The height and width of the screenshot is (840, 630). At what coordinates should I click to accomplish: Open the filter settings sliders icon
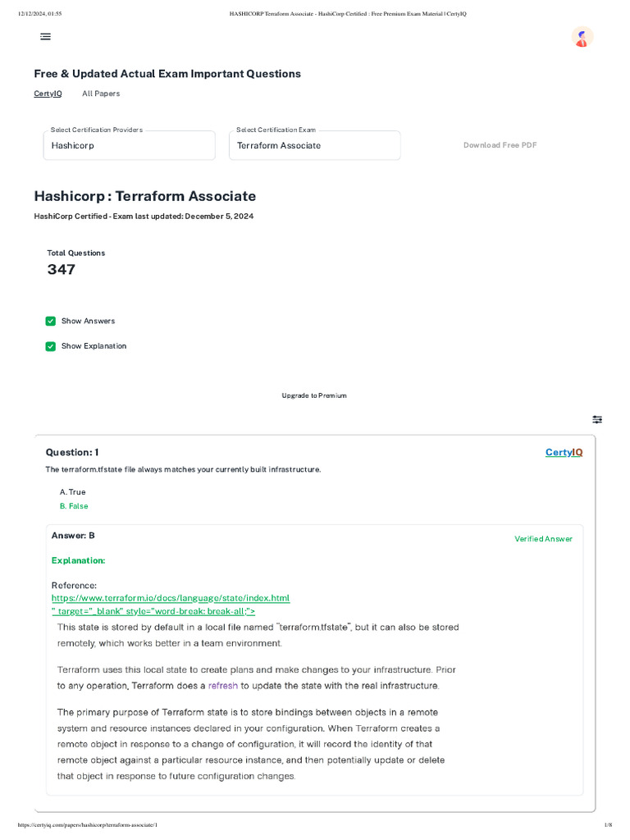[597, 419]
